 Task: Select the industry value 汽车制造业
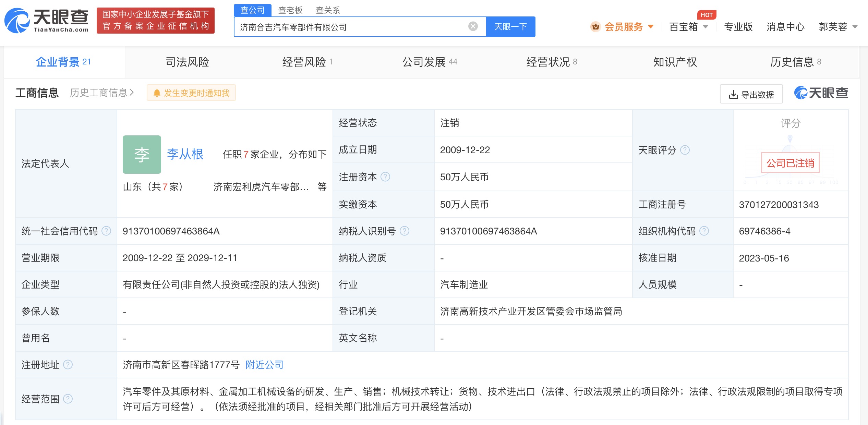[464, 285]
